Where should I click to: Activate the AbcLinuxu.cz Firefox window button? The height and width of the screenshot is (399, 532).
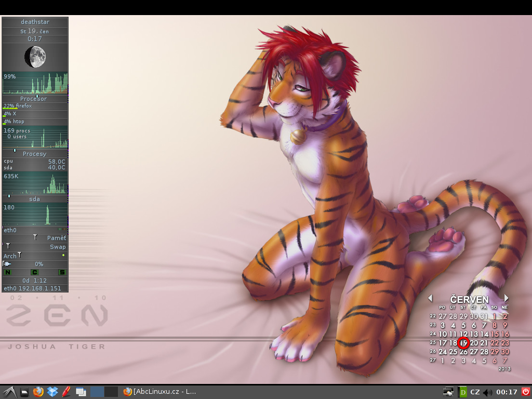[x=160, y=392]
